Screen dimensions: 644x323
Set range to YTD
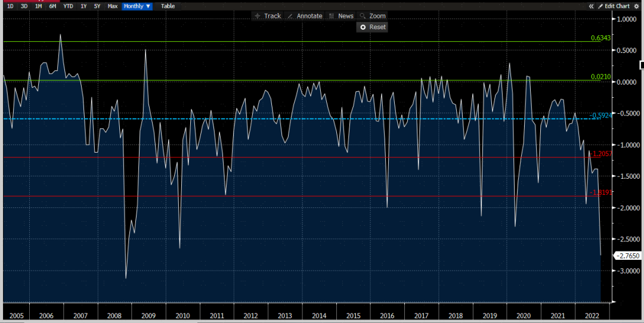[x=68, y=6]
